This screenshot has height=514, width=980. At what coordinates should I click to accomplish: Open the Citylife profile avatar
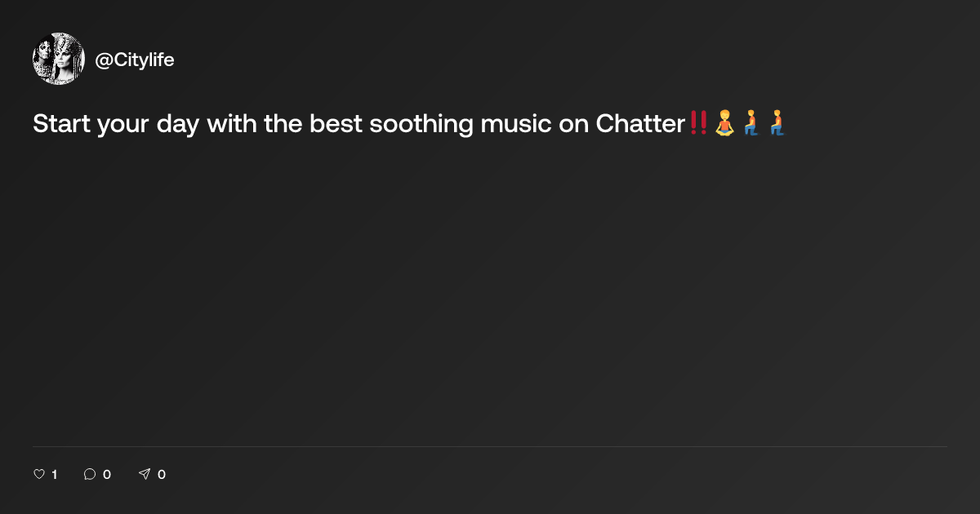click(59, 59)
